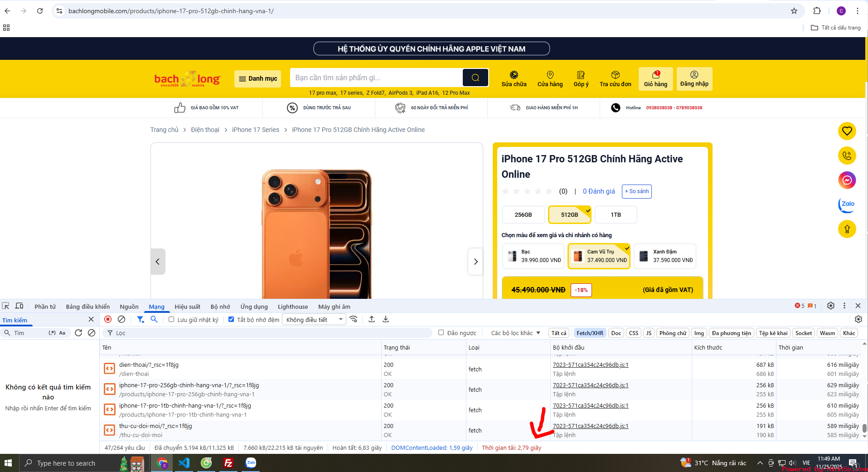This screenshot has height=472, width=868.
Task: Select the 1TB storage option
Action: point(615,214)
